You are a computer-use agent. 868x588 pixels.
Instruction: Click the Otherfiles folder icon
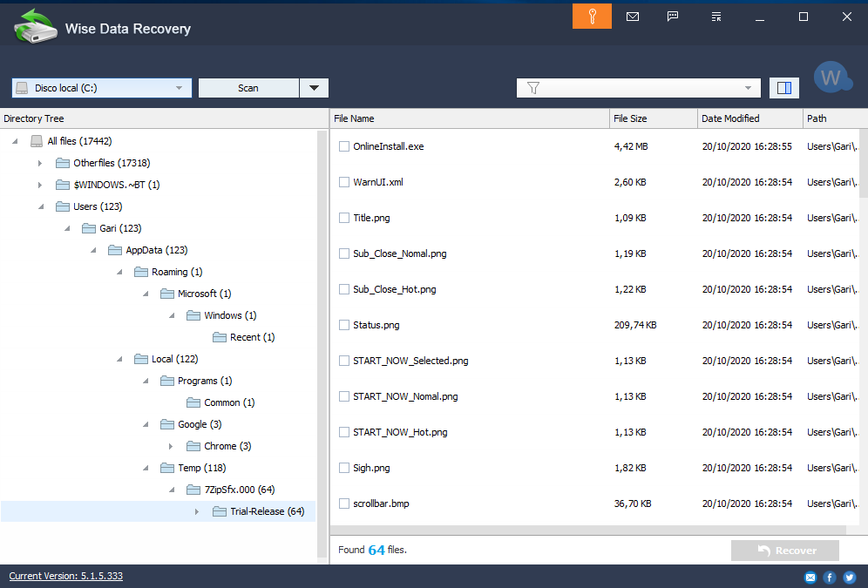[x=63, y=163]
